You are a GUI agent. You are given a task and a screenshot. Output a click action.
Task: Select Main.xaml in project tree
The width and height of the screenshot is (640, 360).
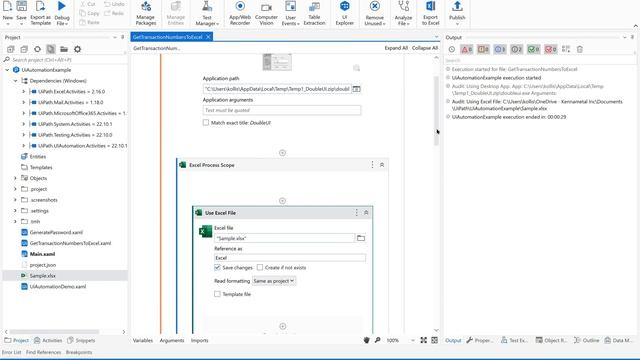coord(42,254)
